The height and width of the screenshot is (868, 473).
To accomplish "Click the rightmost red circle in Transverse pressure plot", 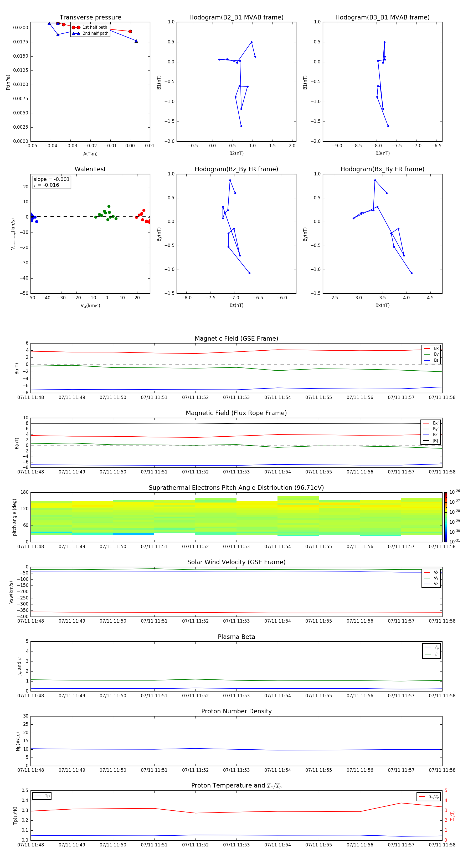I will click(x=130, y=31).
